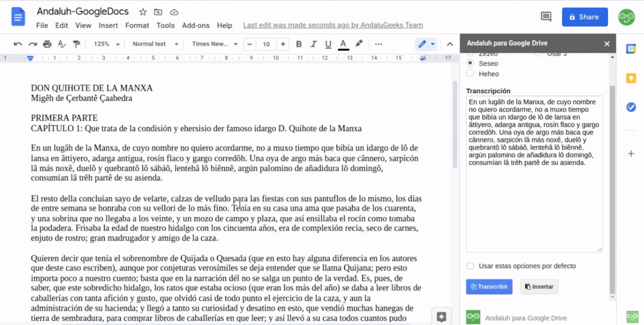Open the Tools menu
Viewport: 644px width, 325px height.
(x=166, y=25)
